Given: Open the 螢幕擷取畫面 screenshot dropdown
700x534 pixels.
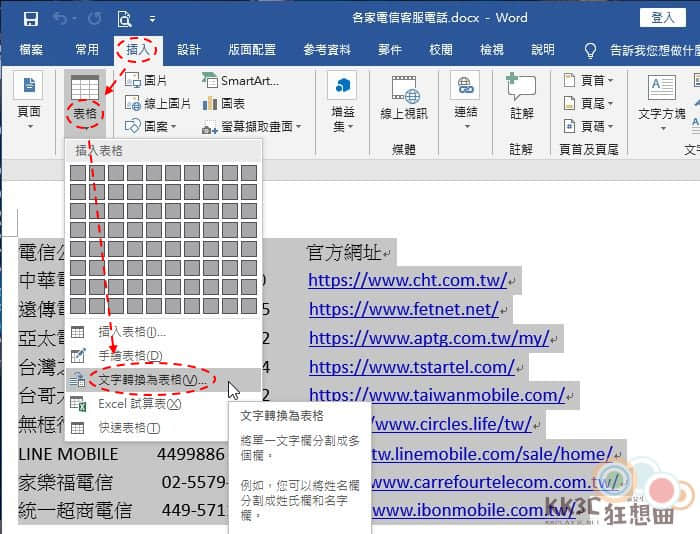Looking at the screenshot, I should tap(252, 127).
